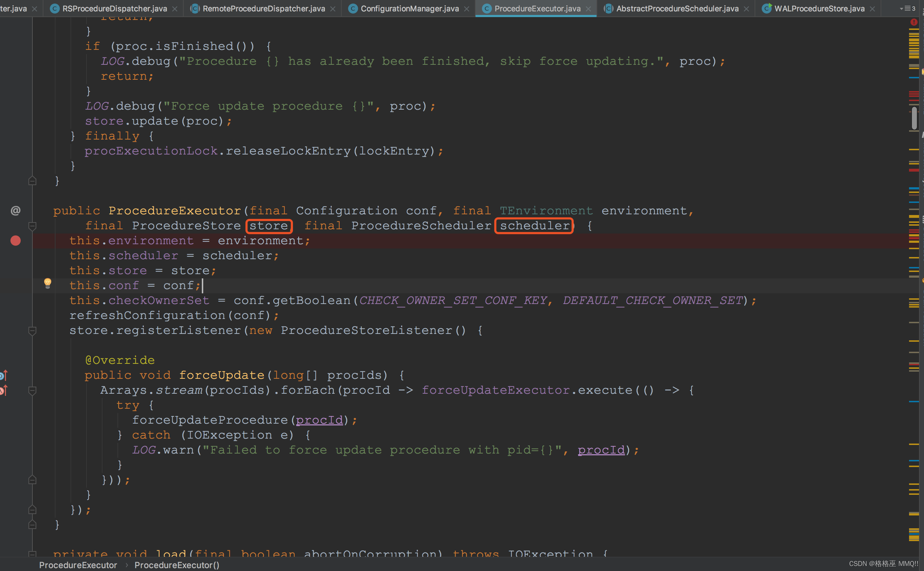The height and width of the screenshot is (571, 924).
Task: Click implements-method gutter icon at forceUpdate
Action: click(x=4, y=375)
